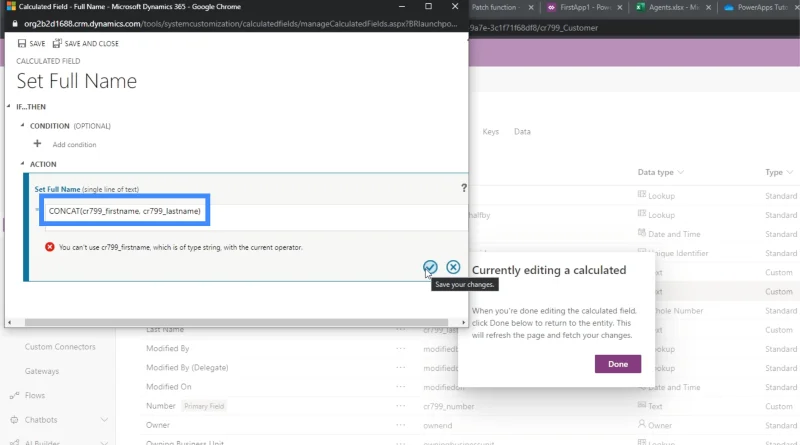This screenshot has width=800, height=445.
Task: Expand the Chatbots sidebar chevron
Action: point(104,420)
